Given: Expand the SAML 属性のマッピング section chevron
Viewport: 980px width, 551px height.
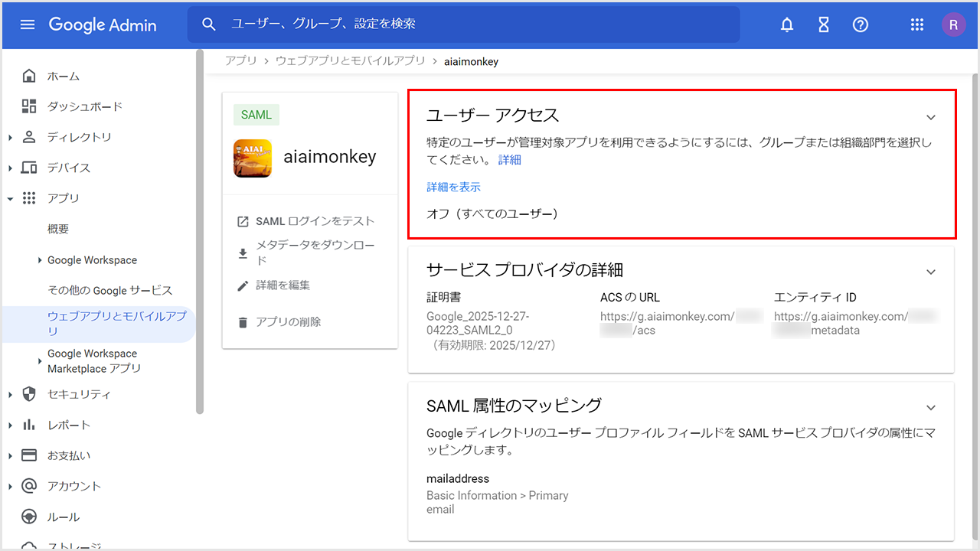Looking at the screenshot, I should pyautogui.click(x=931, y=407).
